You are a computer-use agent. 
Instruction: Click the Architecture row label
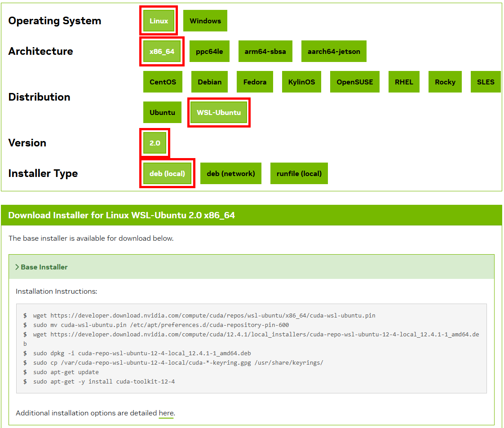40,51
